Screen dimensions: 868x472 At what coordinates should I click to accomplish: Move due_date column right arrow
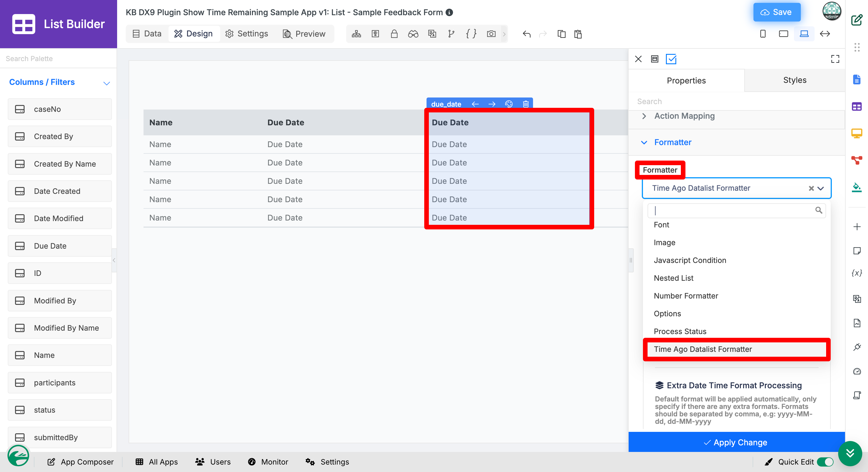492,104
